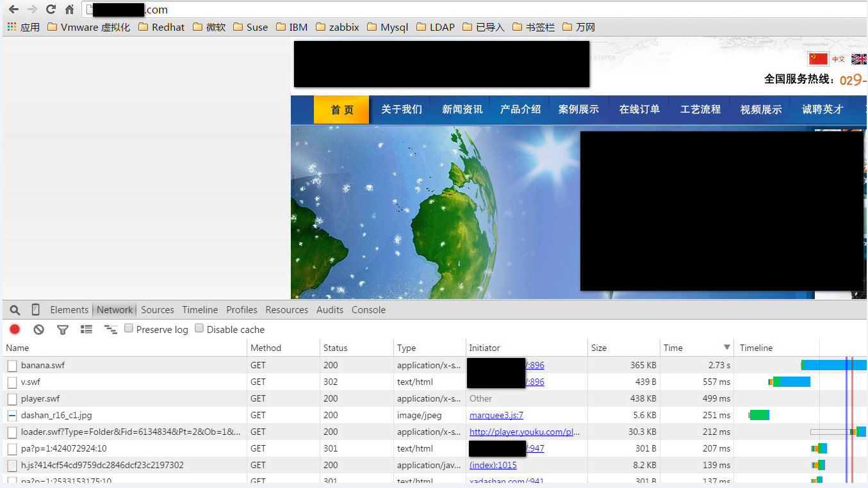Toggle the device mode phone icon

click(x=35, y=310)
